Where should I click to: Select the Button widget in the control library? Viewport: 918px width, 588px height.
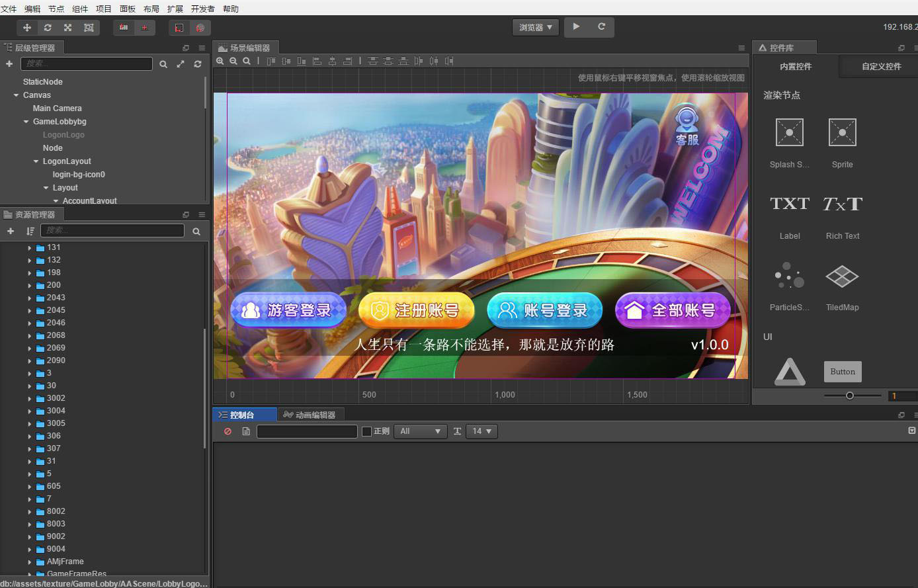pyautogui.click(x=842, y=371)
